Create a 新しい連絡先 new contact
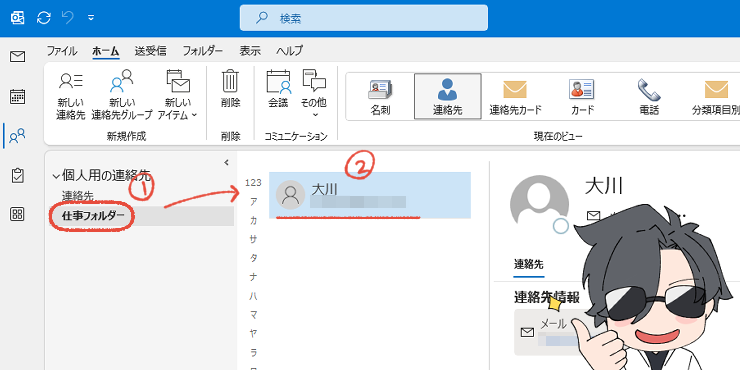 [x=71, y=95]
